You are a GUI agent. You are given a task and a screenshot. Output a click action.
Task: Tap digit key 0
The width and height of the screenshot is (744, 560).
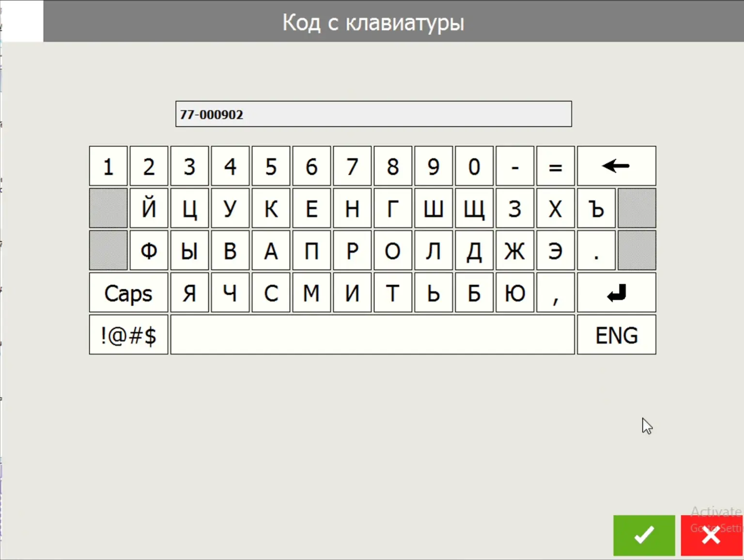click(x=474, y=166)
